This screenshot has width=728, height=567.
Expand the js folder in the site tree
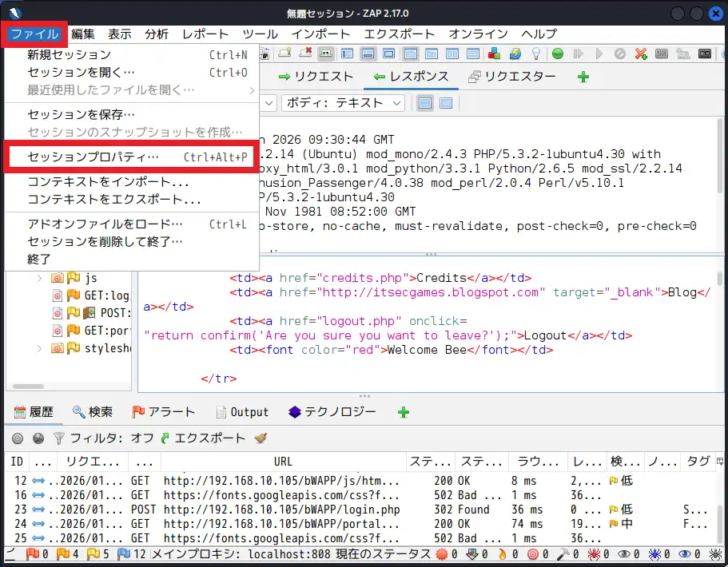click(39, 278)
